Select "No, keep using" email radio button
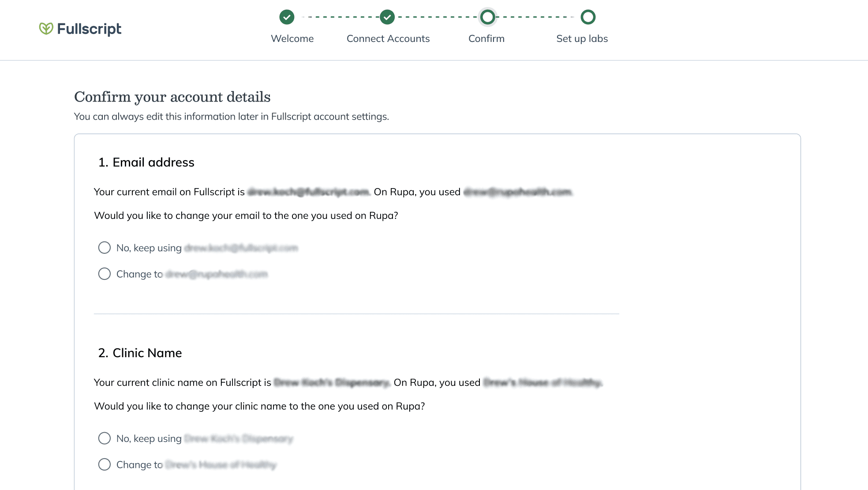This screenshot has width=868, height=490. (x=105, y=248)
